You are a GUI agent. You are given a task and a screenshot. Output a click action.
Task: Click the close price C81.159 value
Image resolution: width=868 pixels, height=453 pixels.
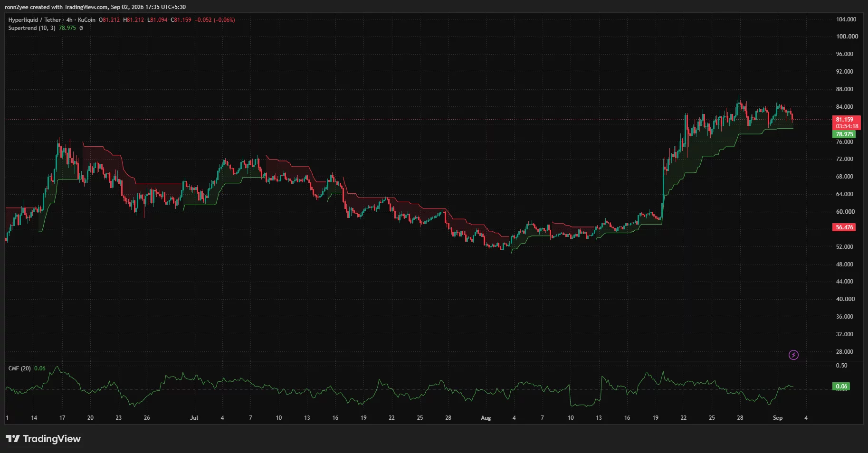tap(181, 20)
